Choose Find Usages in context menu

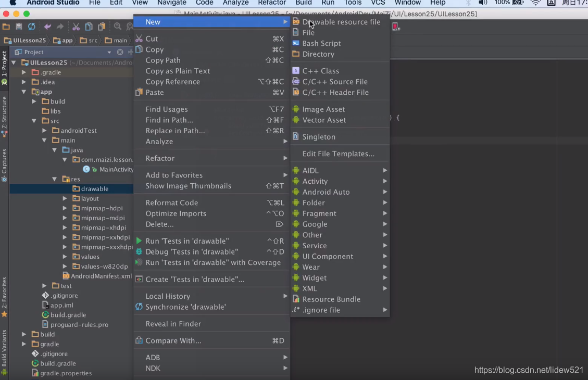click(x=211, y=109)
